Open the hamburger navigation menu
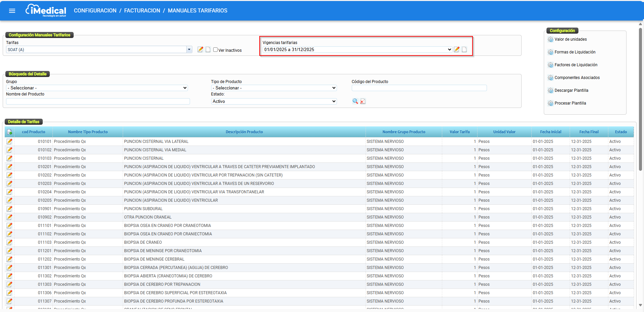644x312 pixels. (12, 11)
